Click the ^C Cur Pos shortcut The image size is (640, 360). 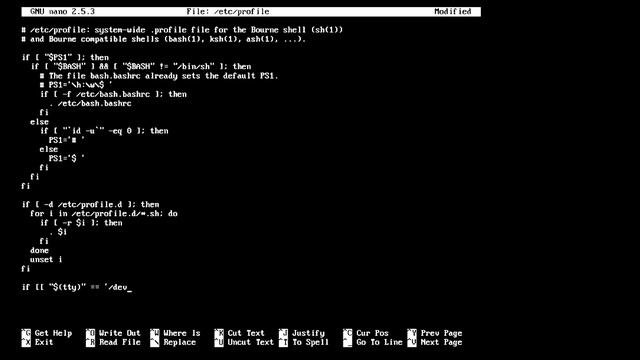point(366,333)
